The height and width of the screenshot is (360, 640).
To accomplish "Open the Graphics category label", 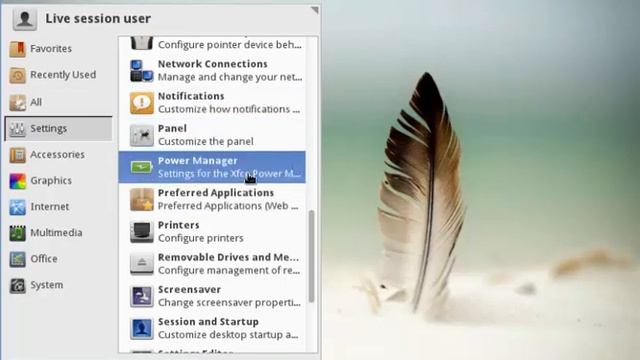I will tap(51, 181).
